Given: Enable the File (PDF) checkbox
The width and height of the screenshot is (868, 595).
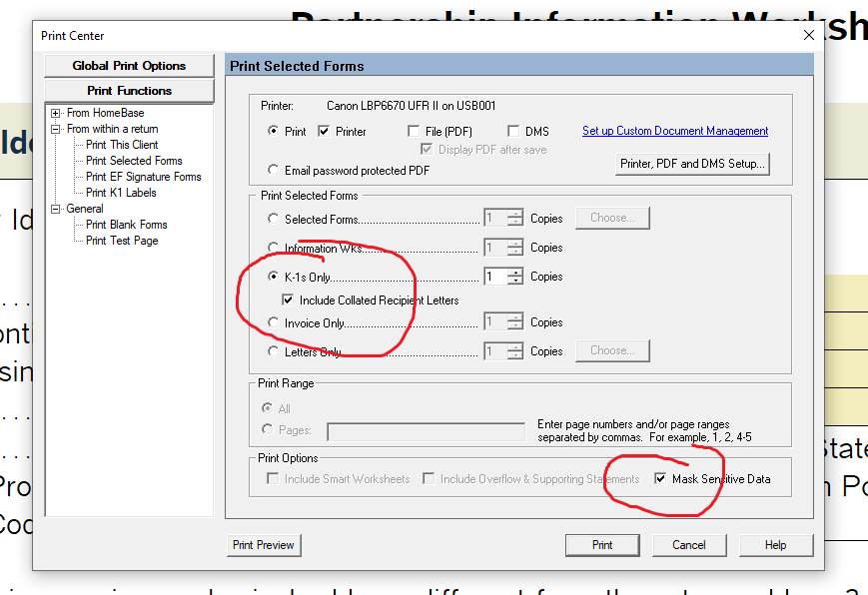Looking at the screenshot, I should pyautogui.click(x=414, y=132).
